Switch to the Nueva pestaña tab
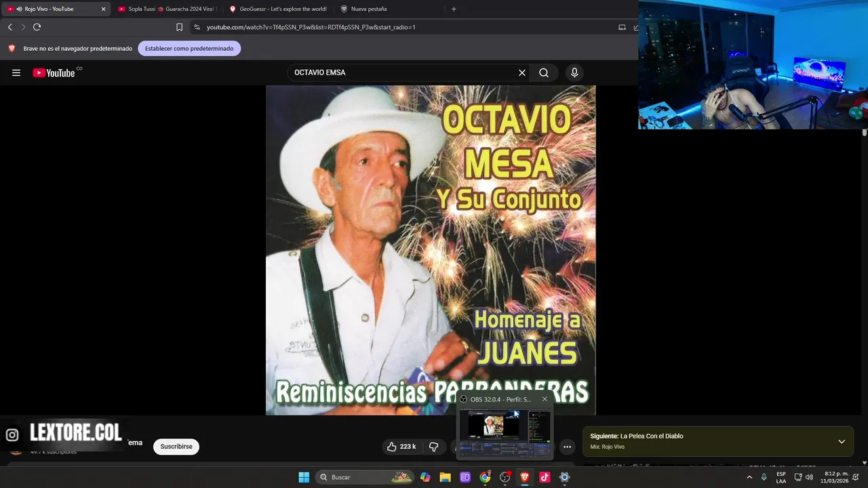 [x=389, y=9]
